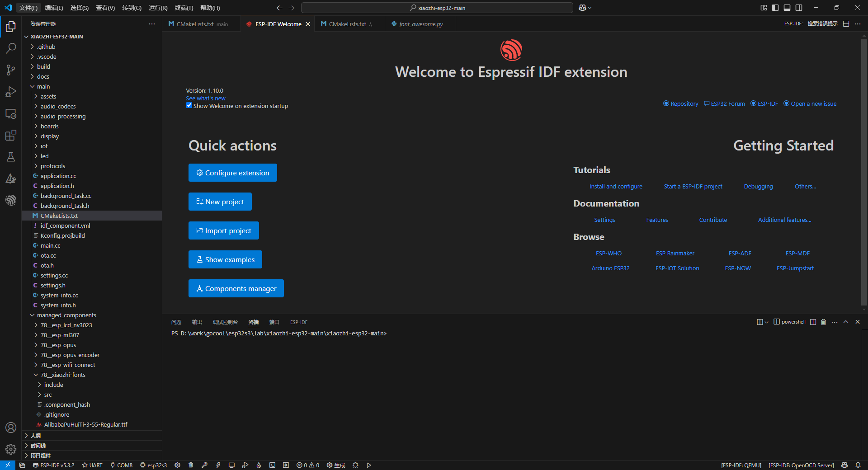The height and width of the screenshot is (470, 868).
Task: Open the ESP-WHO browse link
Action: (609, 253)
